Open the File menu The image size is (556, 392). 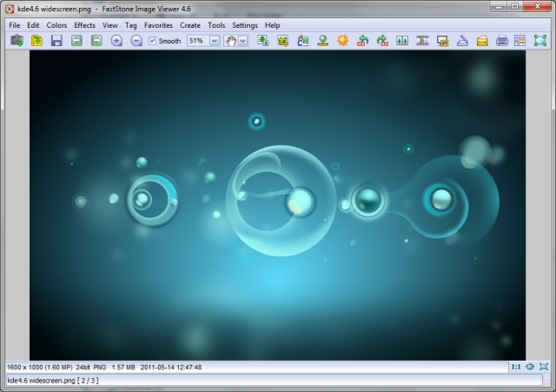(15, 25)
